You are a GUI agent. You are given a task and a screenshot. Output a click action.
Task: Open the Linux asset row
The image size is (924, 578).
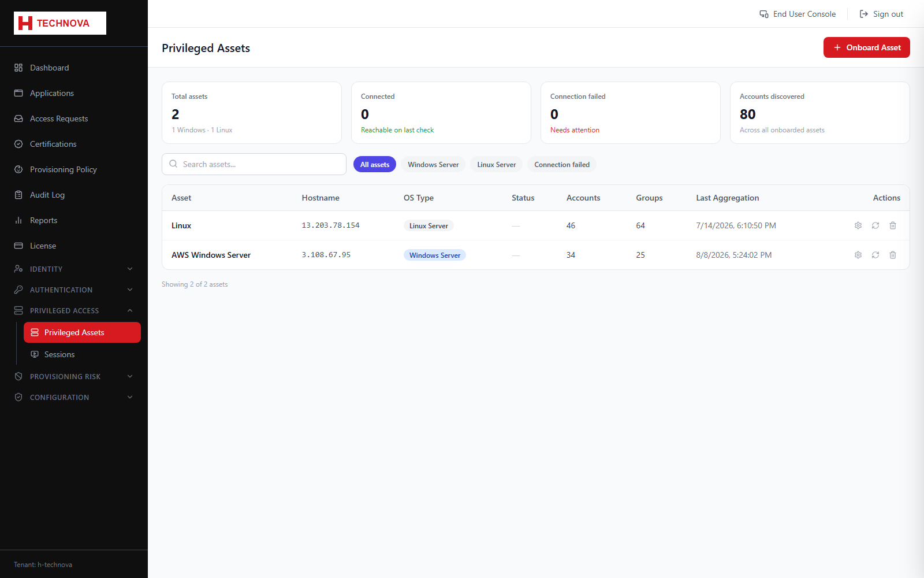(536, 225)
